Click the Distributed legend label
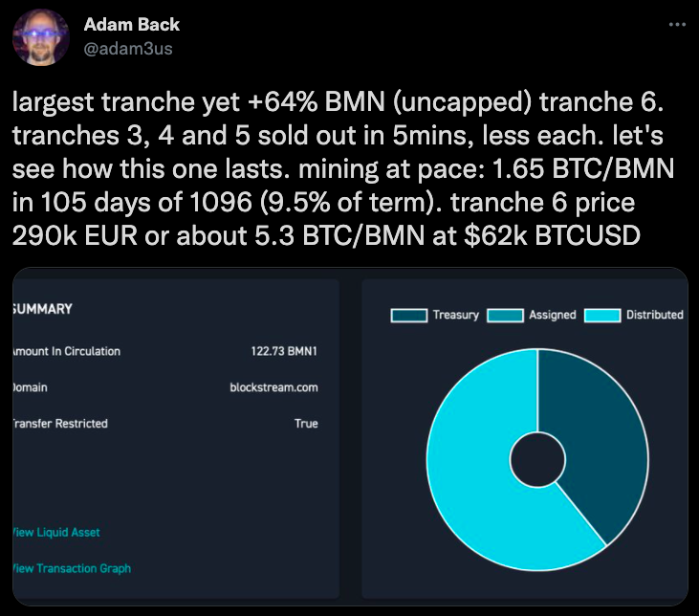The image size is (699, 616). pos(655,315)
